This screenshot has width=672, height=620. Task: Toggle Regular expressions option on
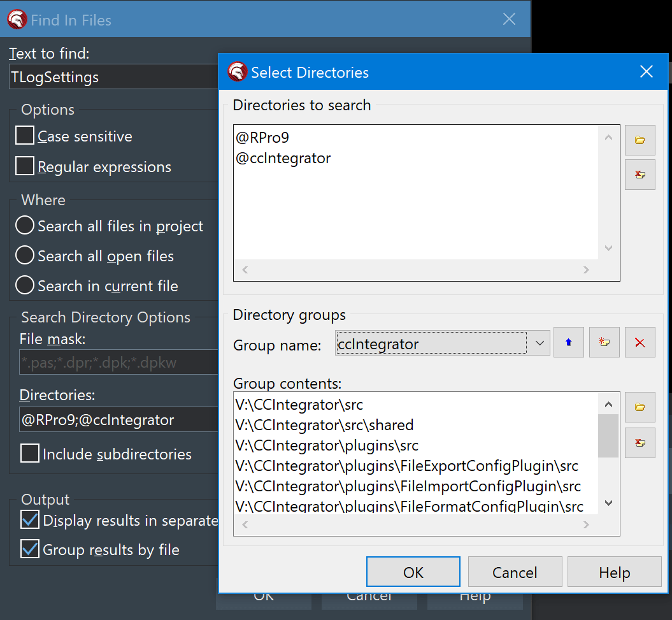click(x=24, y=166)
